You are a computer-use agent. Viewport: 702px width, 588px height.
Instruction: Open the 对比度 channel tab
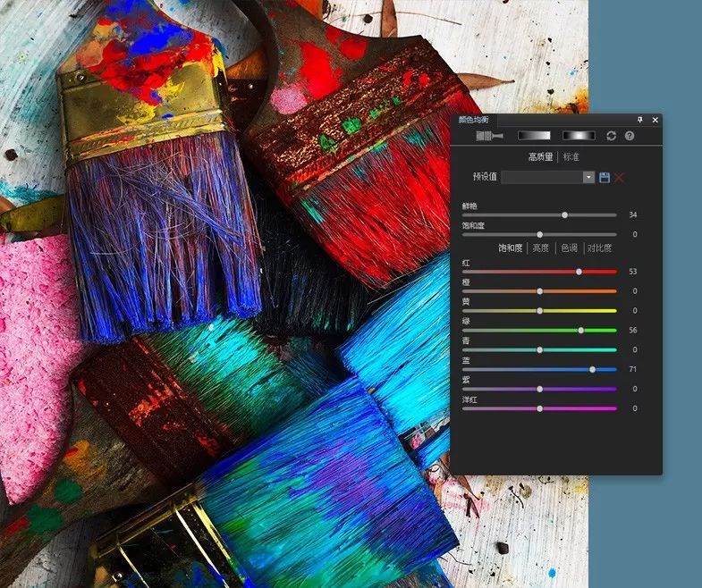pyautogui.click(x=599, y=248)
